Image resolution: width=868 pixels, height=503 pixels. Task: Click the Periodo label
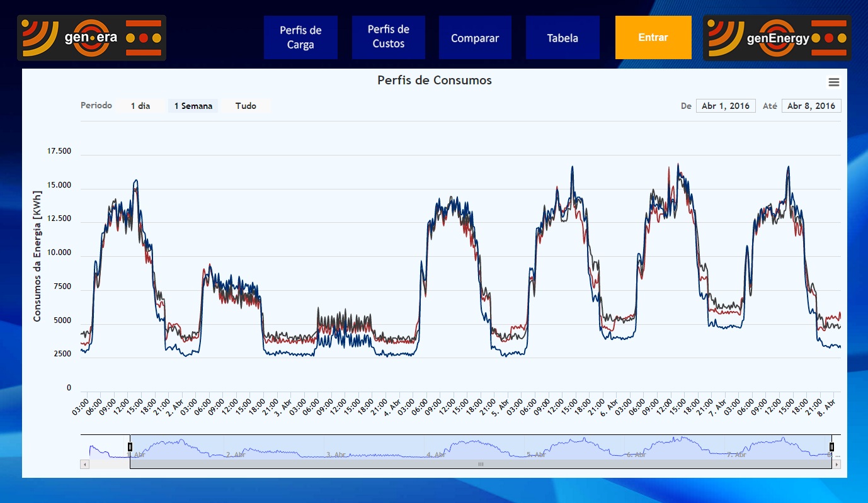pyautogui.click(x=96, y=105)
